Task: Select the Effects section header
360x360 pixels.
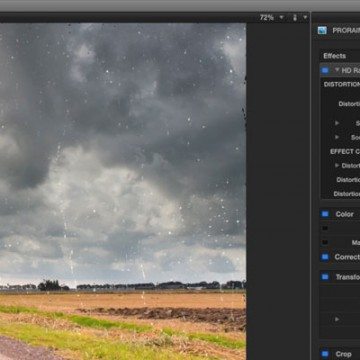Action: [x=334, y=56]
